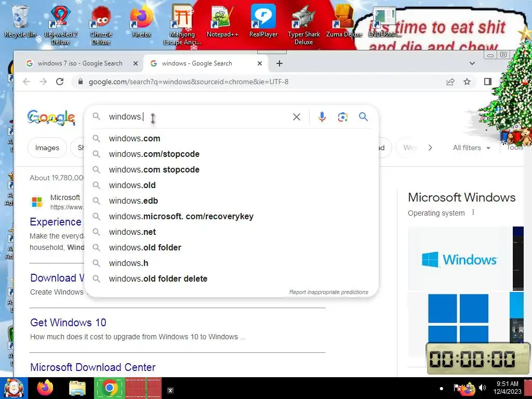Open a new tab with the plus button
This screenshot has width=532, height=399.
click(279, 63)
